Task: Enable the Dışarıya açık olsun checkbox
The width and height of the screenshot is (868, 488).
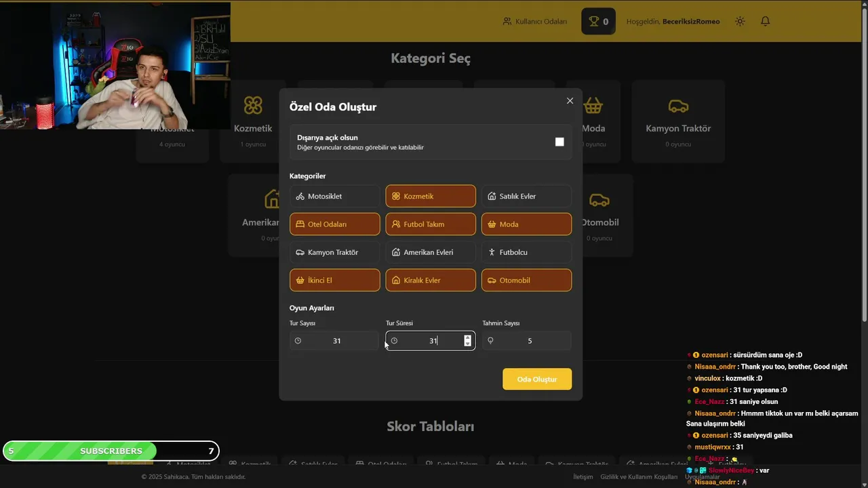Action: pos(559,142)
